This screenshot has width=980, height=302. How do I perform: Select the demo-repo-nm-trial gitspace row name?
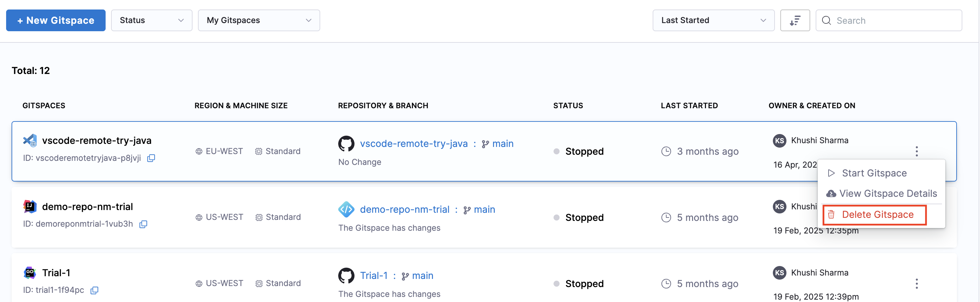coord(87,207)
